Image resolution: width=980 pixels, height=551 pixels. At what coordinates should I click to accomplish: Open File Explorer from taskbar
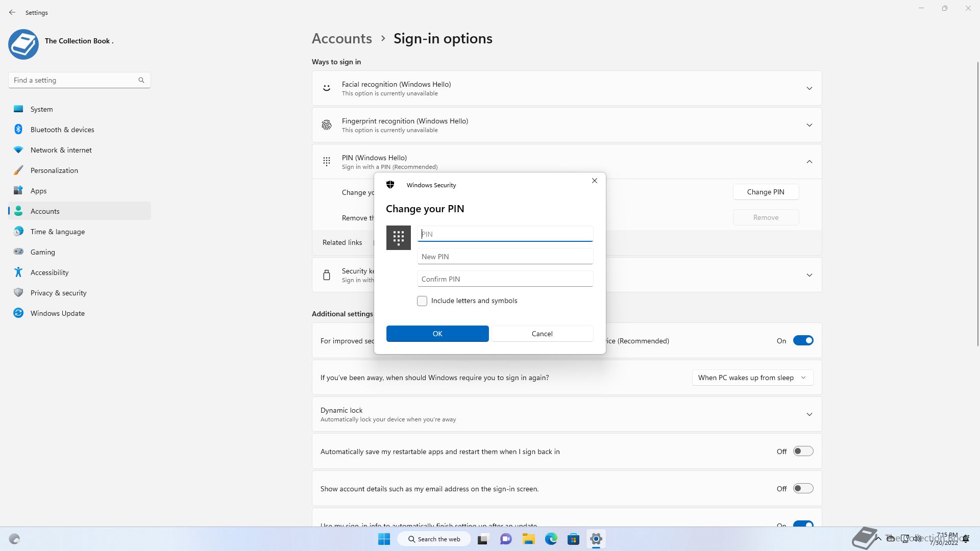(x=528, y=539)
